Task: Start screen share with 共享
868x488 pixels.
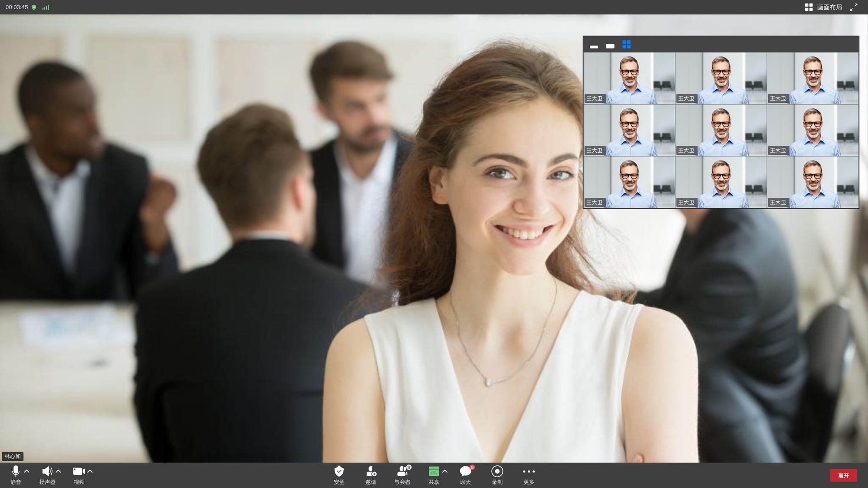Action: [434, 475]
